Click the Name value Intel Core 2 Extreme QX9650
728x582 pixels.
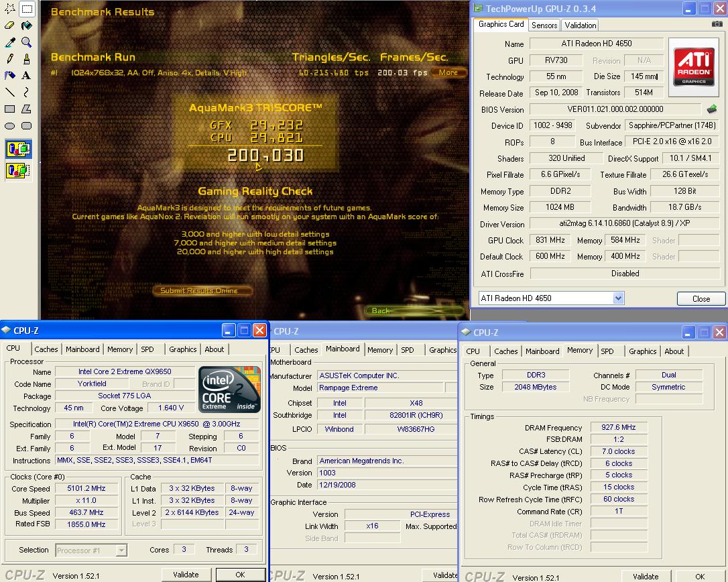click(x=125, y=371)
